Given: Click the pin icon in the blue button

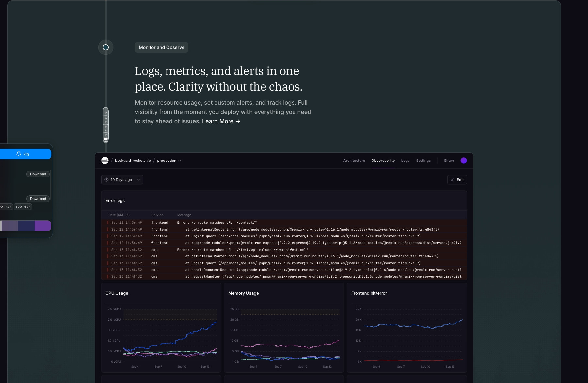Looking at the screenshot, I should click(19, 154).
